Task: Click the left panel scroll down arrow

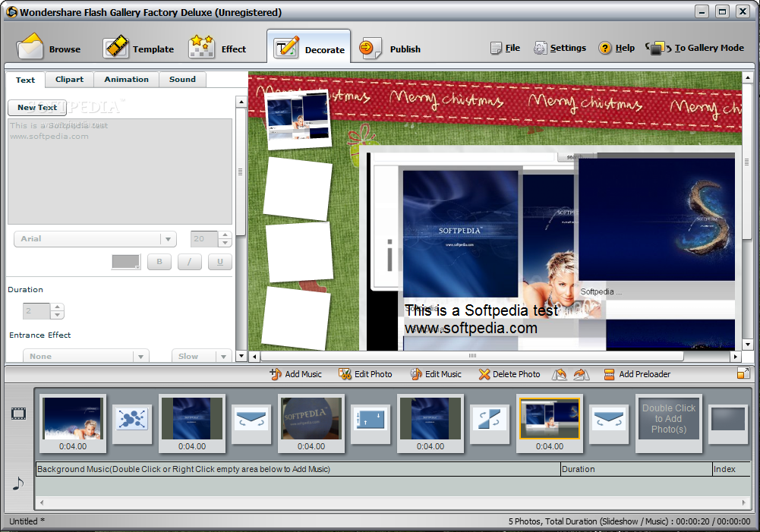Action: [x=241, y=356]
